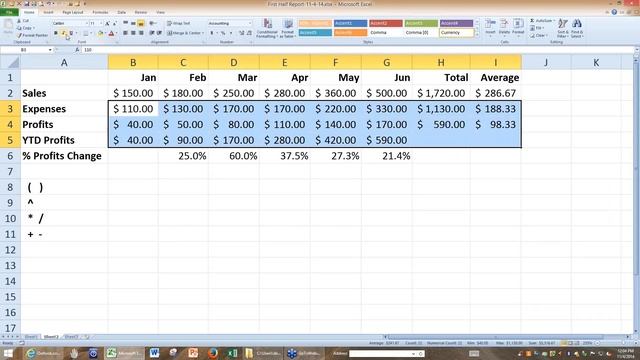Click Decrease Indent icon

point(151,33)
